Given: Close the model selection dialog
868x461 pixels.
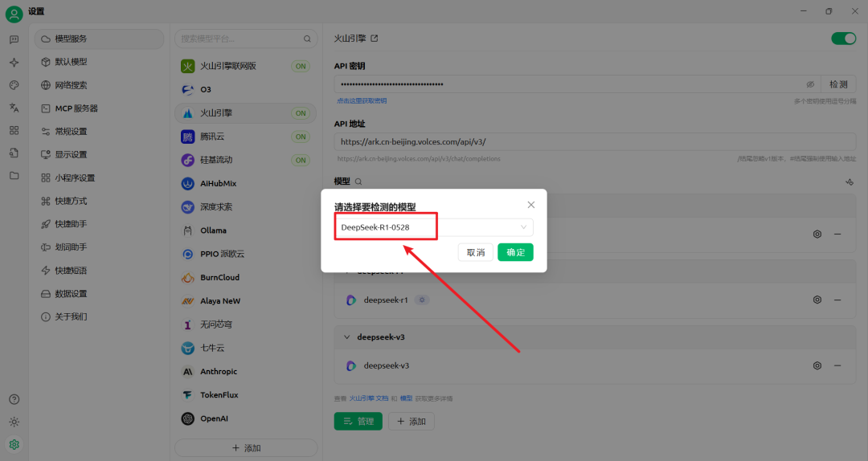Looking at the screenshot, I should [x=531, y=206].
